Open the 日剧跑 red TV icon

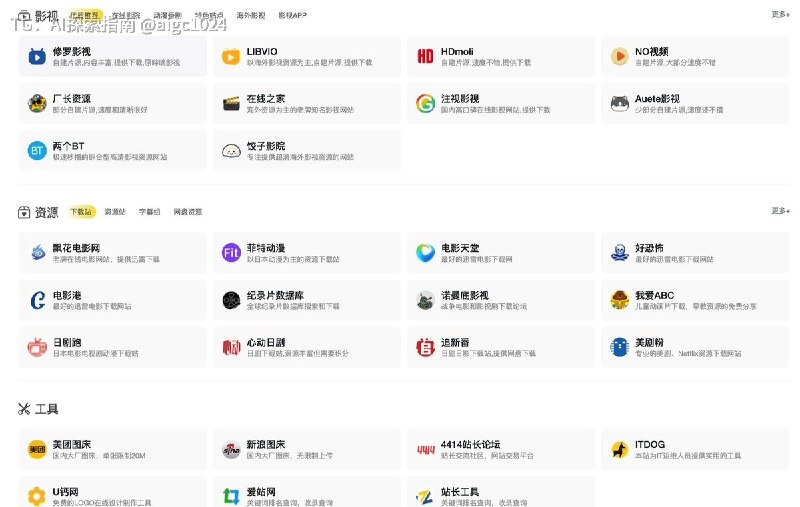coord(37,347)
